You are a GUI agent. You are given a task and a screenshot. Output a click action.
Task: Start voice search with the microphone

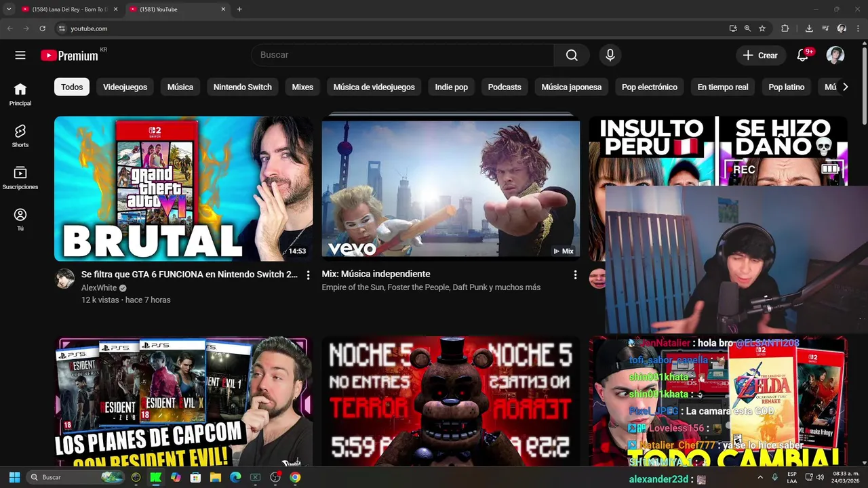(x=610, y=56)
